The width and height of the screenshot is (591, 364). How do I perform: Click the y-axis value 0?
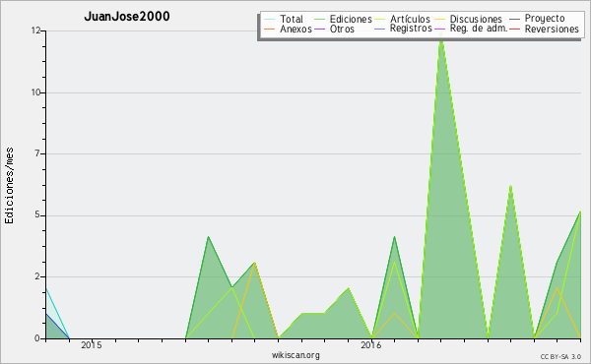37,338
